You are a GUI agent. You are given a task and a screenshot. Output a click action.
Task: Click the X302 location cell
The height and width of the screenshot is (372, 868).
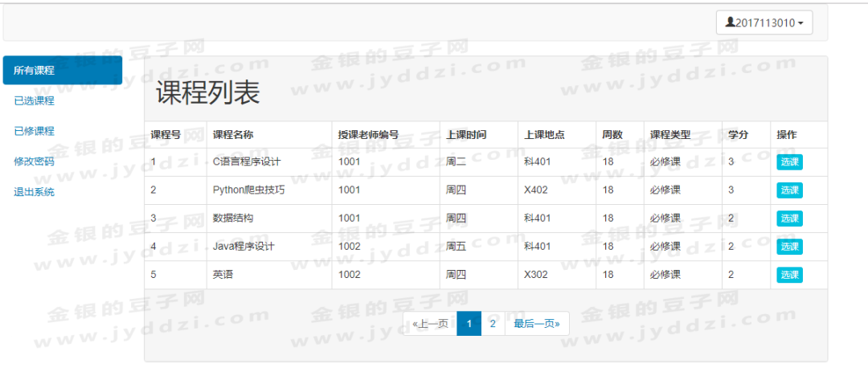(x=536, y=275)
